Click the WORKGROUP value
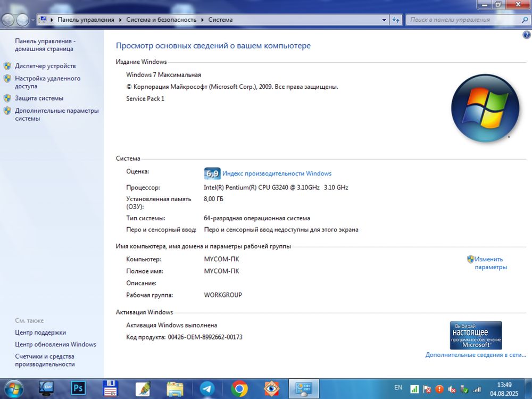This screenshot has width=532, height=399. (x=223, y=295)
